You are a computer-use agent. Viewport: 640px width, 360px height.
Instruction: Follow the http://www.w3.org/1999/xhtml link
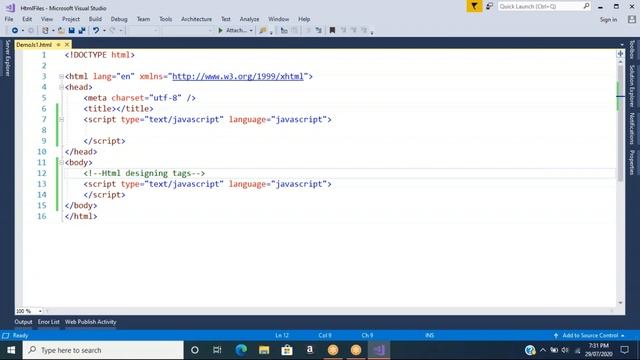(238, 76)
